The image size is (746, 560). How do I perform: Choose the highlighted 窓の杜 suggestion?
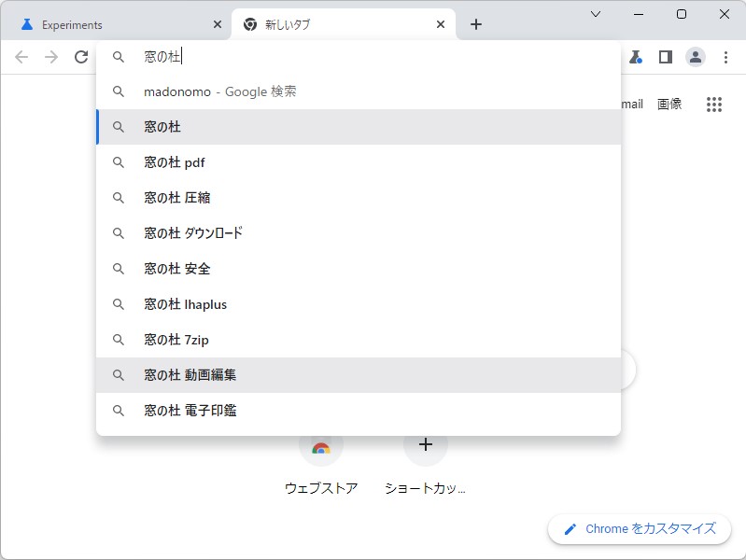click(x=359, y=127)
